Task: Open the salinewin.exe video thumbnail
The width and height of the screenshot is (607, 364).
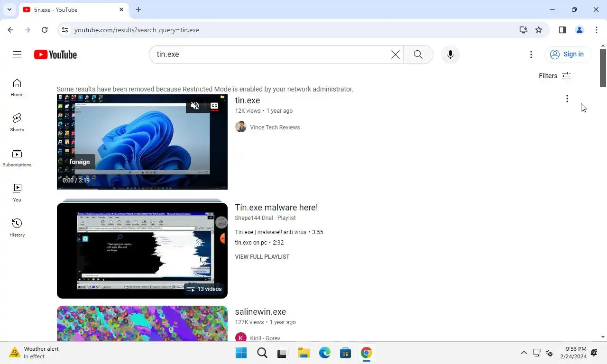Action: point(142,324)
